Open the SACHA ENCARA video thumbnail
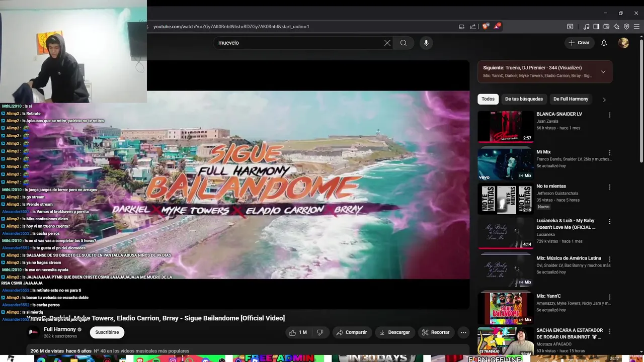The image size is (644, 362). pyautogui.click(x=505, y=340)
